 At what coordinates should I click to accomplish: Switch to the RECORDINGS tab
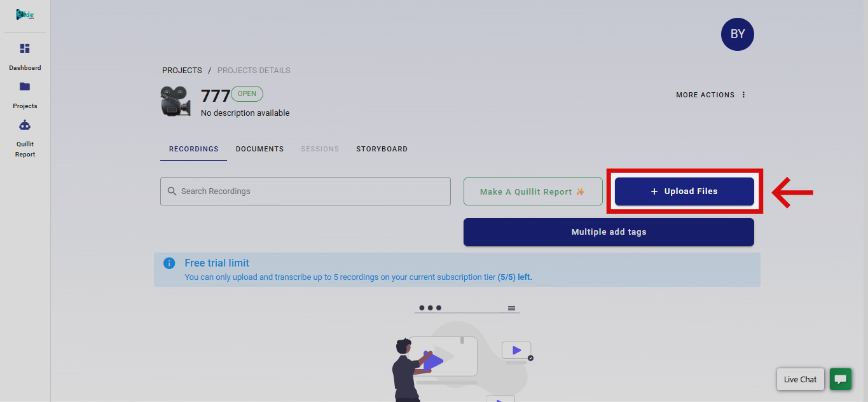pos(193,149)
